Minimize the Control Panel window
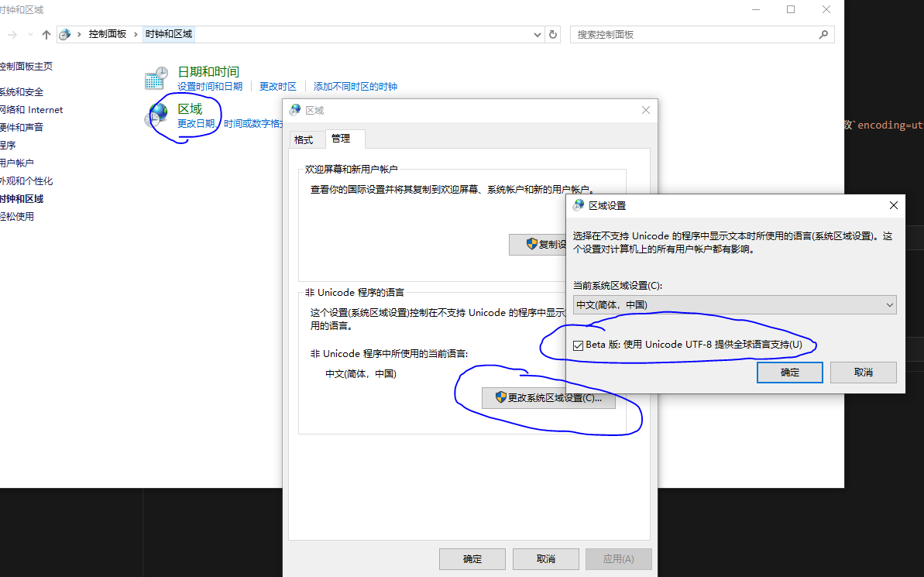The width and height of the screenshot is (924, 577). (x=755, y=9)
